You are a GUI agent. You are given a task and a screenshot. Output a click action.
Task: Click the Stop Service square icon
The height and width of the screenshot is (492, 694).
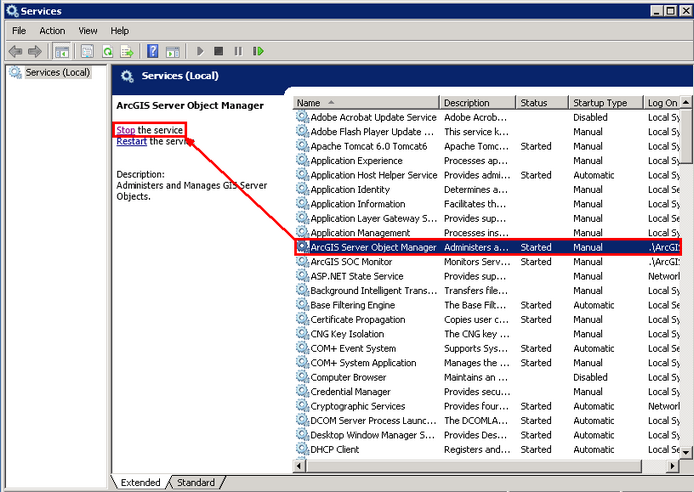tap(218, 51)
